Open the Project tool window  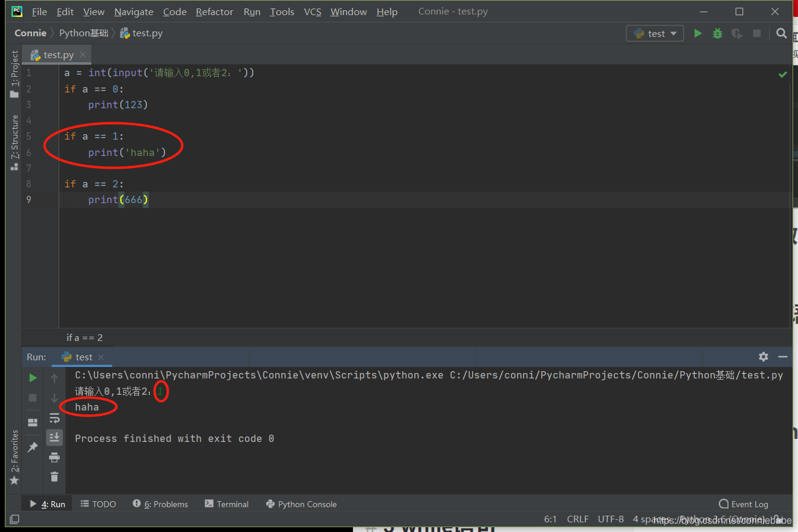point(15,74)
